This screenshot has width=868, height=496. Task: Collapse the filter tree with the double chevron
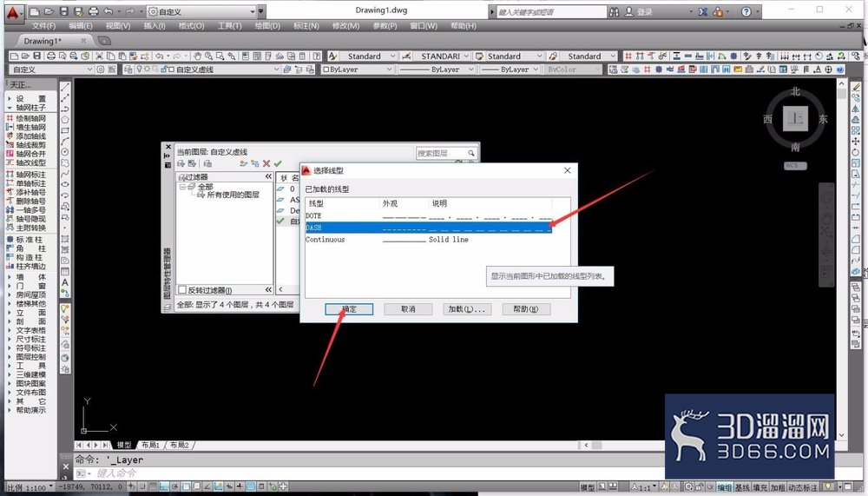point(268,176)
